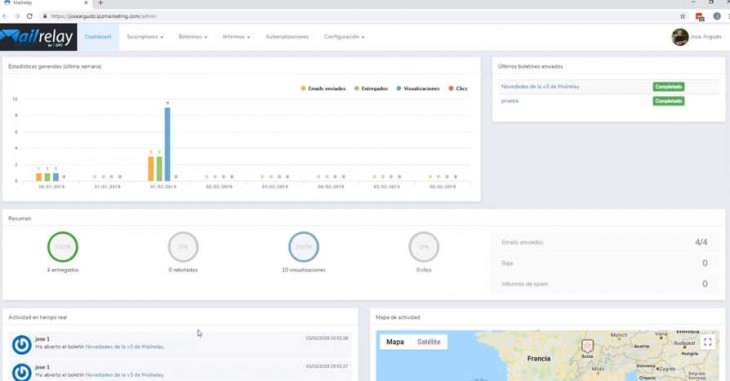Click the Baja count row
Image resolution: width=730 pixels, height=381 pixels.
[x=605, y=263]
